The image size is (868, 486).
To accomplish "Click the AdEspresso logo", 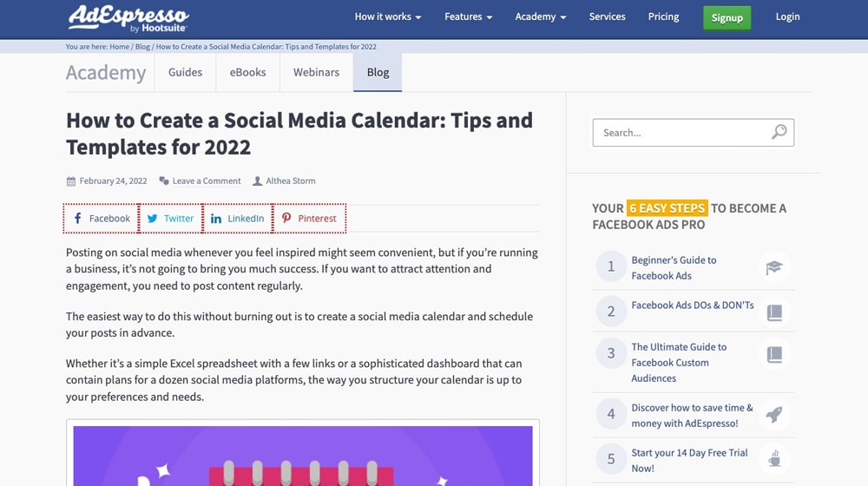I will 128,18.
